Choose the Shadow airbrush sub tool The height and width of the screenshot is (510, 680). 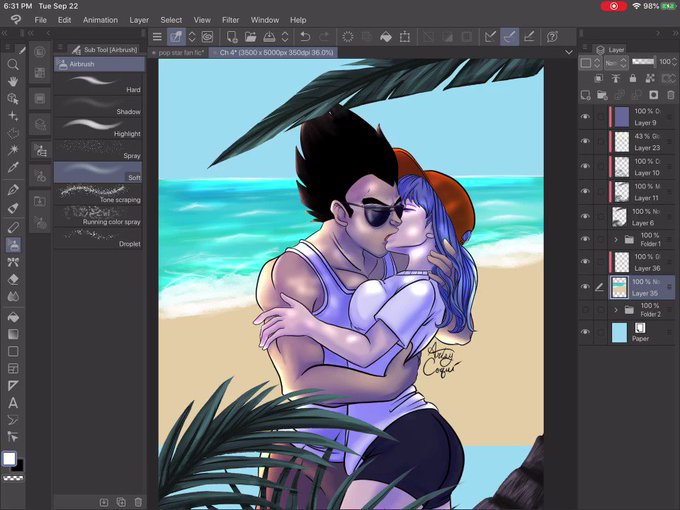click(x=99, y=106)
